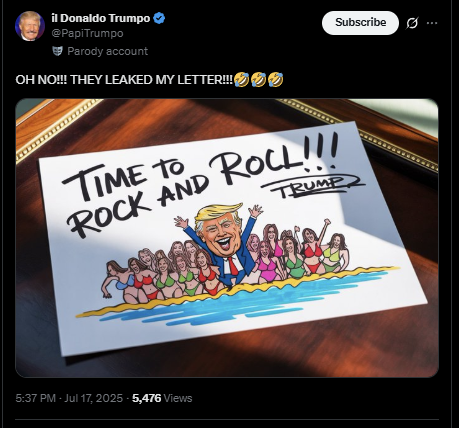Click the Parody account label
This screenshot has height=428, width=459.
(x=107, y=51)
